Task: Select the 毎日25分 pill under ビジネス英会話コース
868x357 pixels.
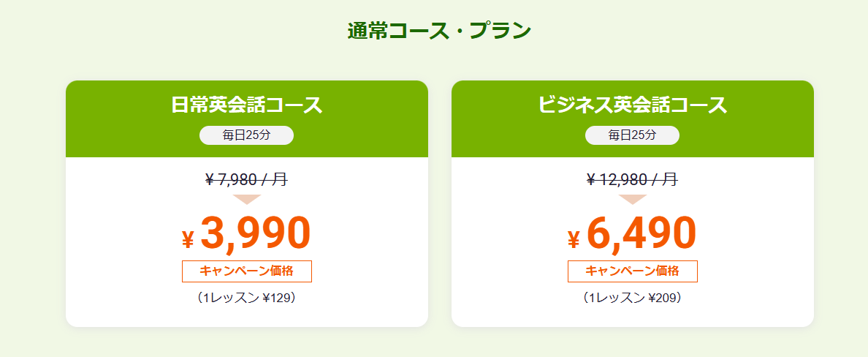Action: (632, 135)
